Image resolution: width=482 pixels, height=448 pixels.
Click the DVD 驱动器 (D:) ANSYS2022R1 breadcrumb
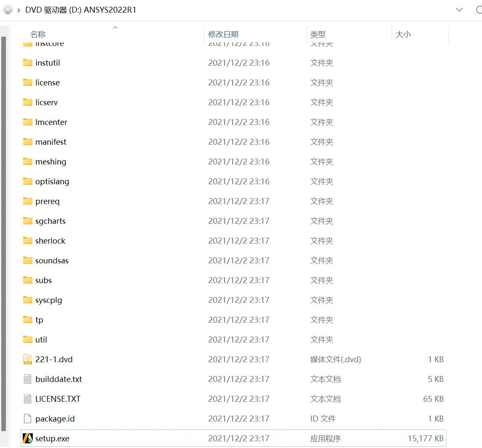pyautogui.click(x=80, y=10)
